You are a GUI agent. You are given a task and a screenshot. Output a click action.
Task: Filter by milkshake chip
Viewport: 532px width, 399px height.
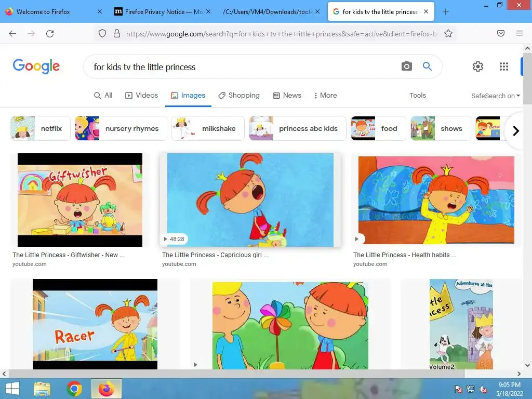click(x=208, y=128)
